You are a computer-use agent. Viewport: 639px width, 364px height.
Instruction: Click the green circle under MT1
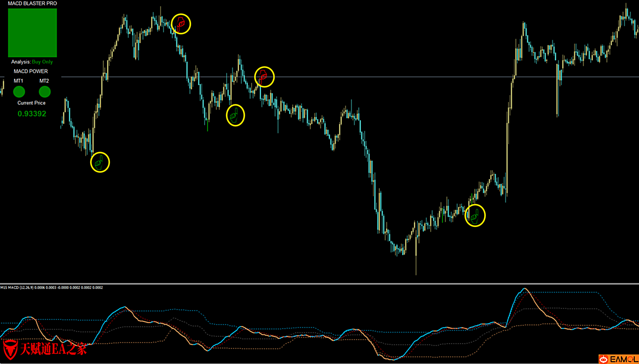point(19,92)
